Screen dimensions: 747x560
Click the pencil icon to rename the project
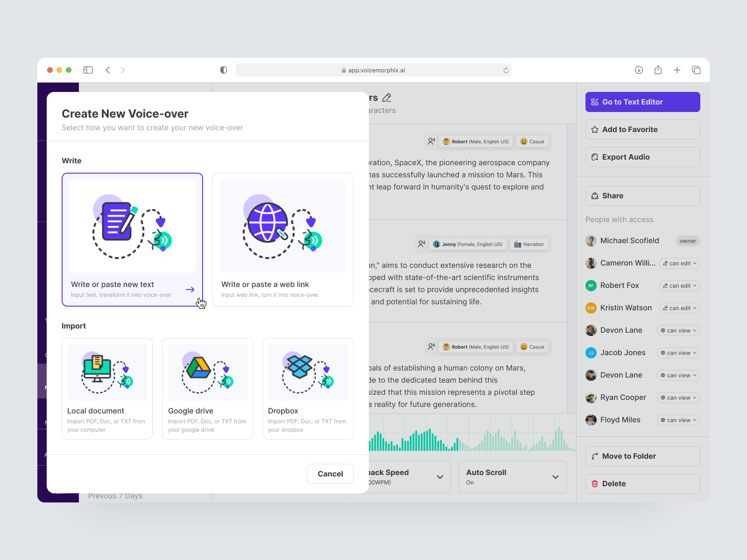[386, 98]
